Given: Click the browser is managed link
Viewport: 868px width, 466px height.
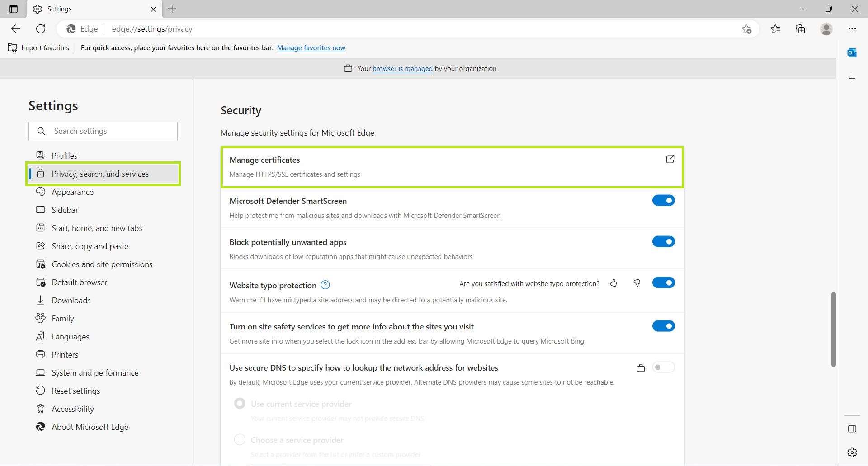Looking at the screenshot, I should pyautogui.click(x=402, y=69).
